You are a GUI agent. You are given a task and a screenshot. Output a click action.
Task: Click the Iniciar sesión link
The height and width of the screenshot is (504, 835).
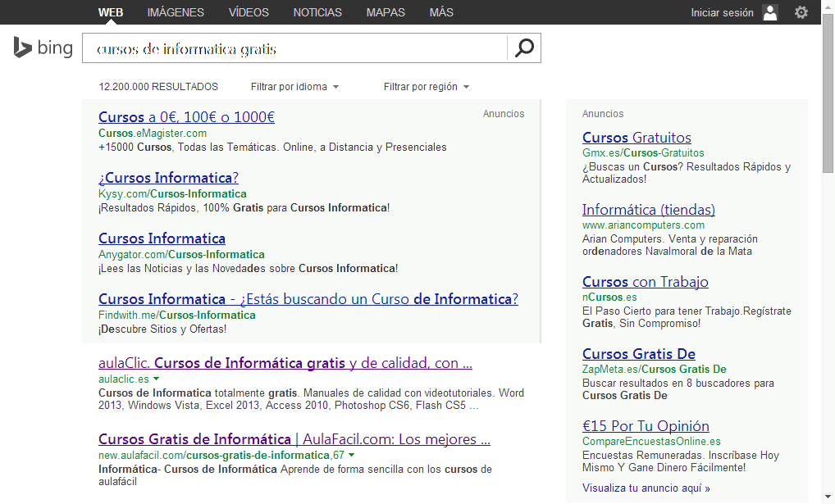(x=722, y=13)
